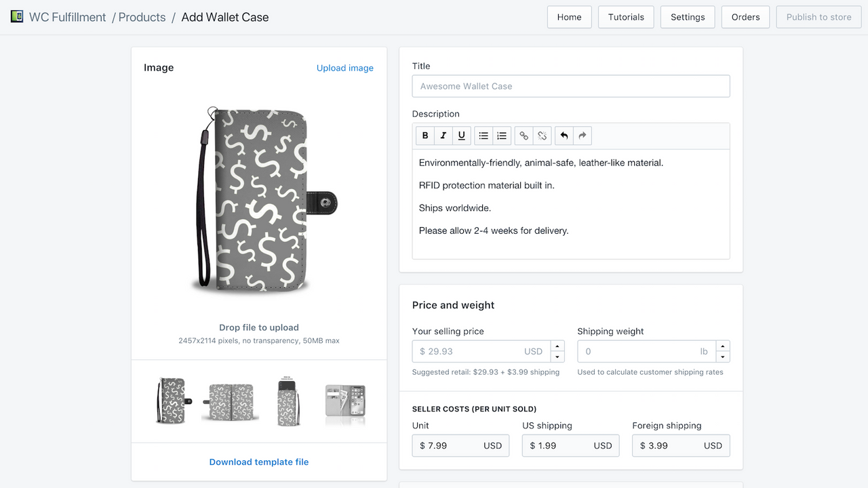Insert a bulleted list
The width and height of the screenshot is (868, 488).
[x=484, y=136]
